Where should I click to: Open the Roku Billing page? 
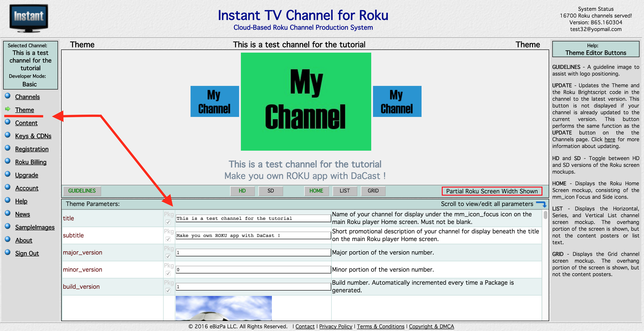tap(31, 162)
